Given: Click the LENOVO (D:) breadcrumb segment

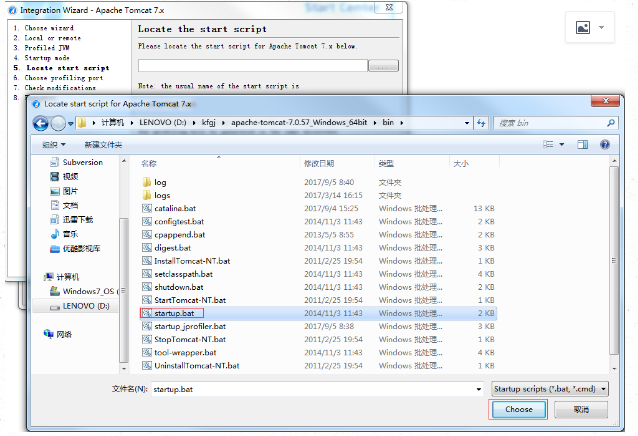Looking at the screenshot, I should coord(163,122).
